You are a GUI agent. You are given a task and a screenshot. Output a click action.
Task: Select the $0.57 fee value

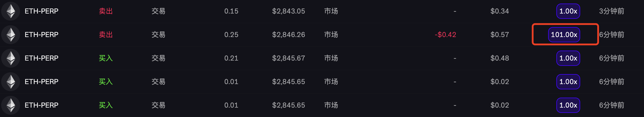(500, 35)
